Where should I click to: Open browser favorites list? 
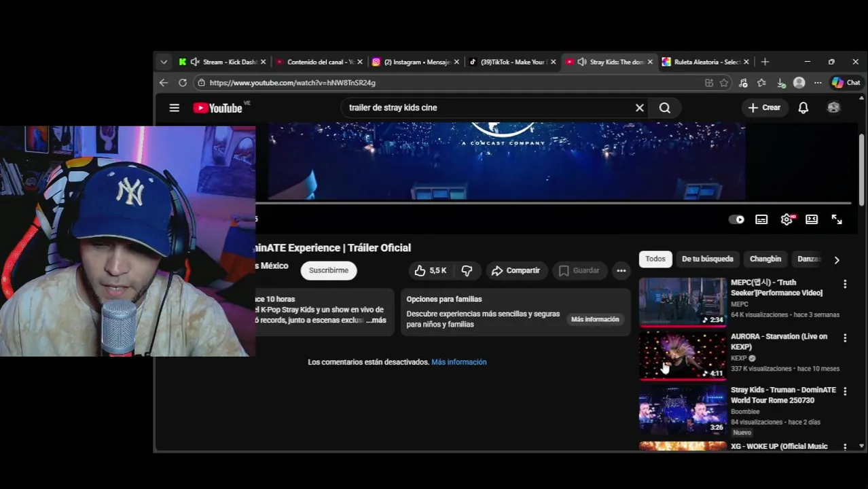[761, 83]
